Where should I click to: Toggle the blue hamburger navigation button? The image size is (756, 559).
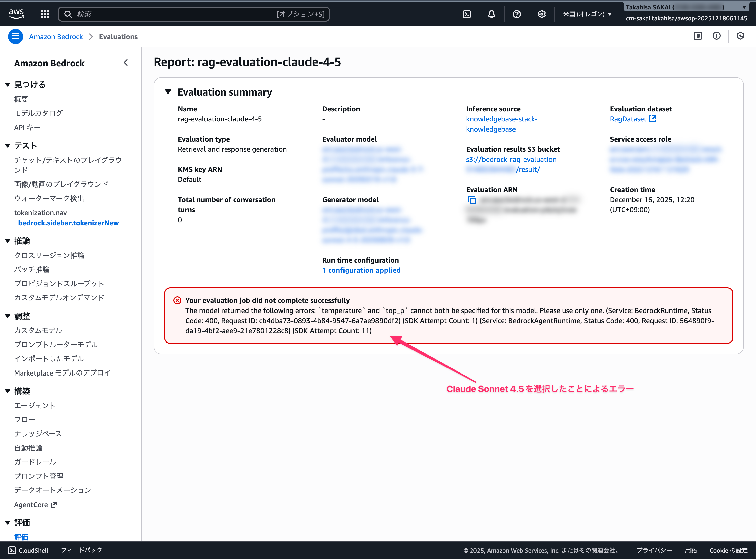coord(16,36)
